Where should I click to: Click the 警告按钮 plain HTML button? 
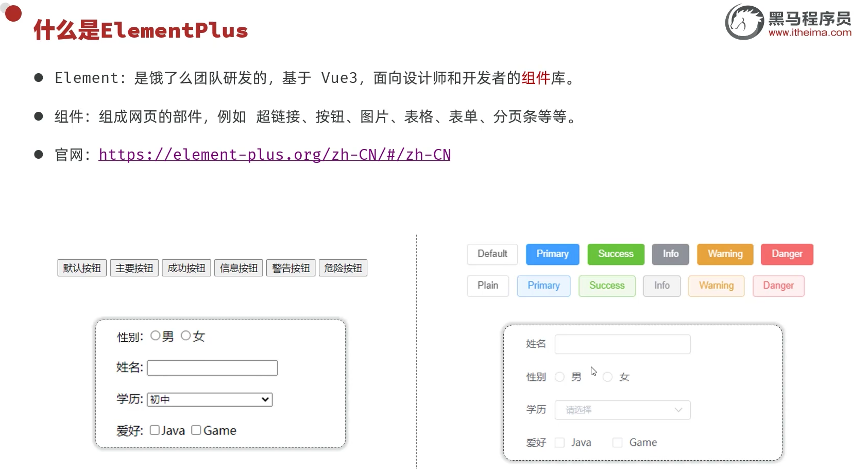coord(291,268)
